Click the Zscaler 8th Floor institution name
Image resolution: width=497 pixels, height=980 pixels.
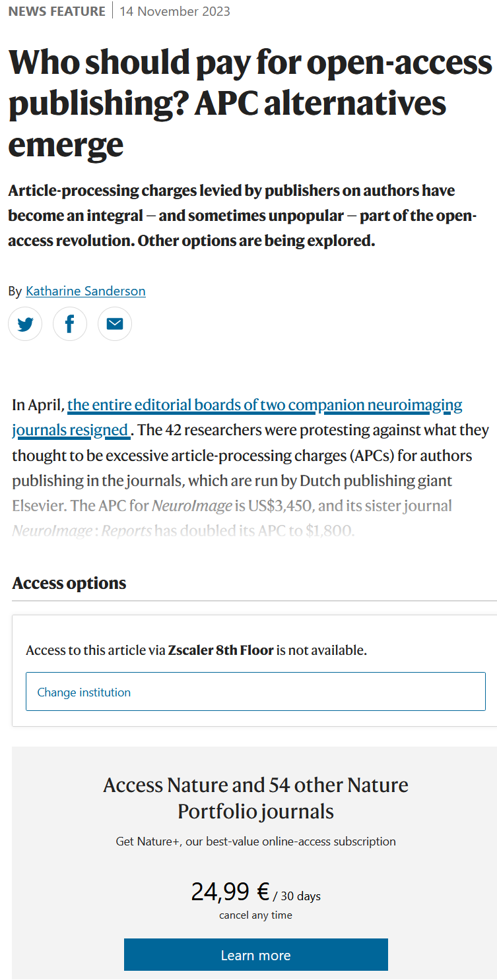(220, 650)
